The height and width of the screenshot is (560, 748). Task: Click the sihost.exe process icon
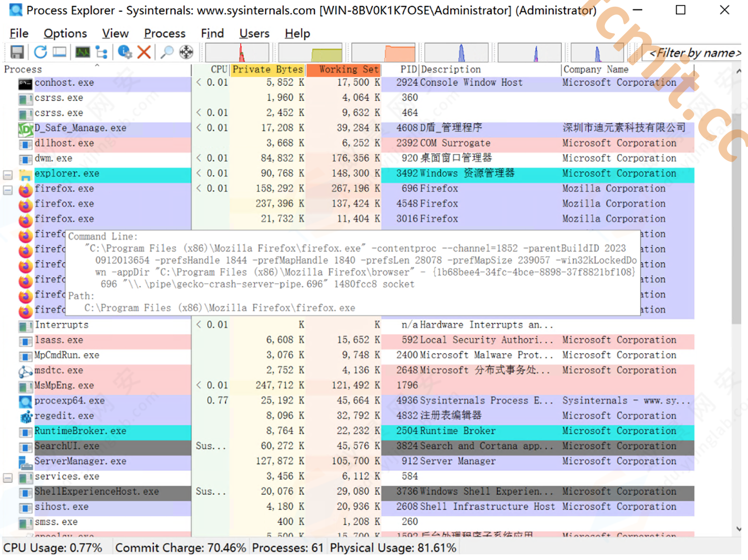tap(25, 508)
